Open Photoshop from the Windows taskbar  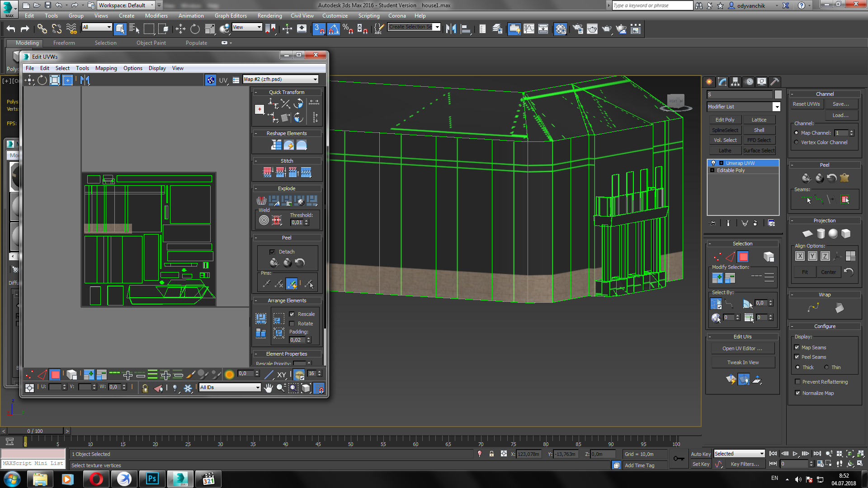pyautogui.click(x=152, y=479)
